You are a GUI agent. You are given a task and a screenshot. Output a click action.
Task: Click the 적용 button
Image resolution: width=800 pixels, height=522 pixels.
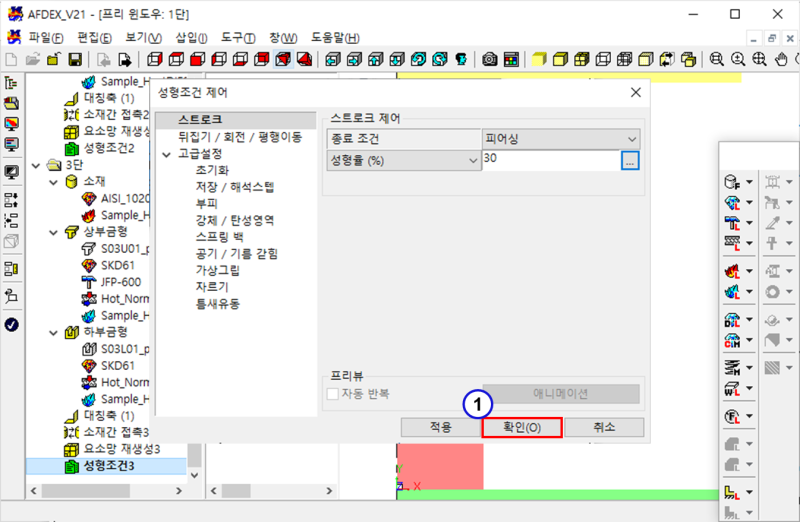(440, 427)
